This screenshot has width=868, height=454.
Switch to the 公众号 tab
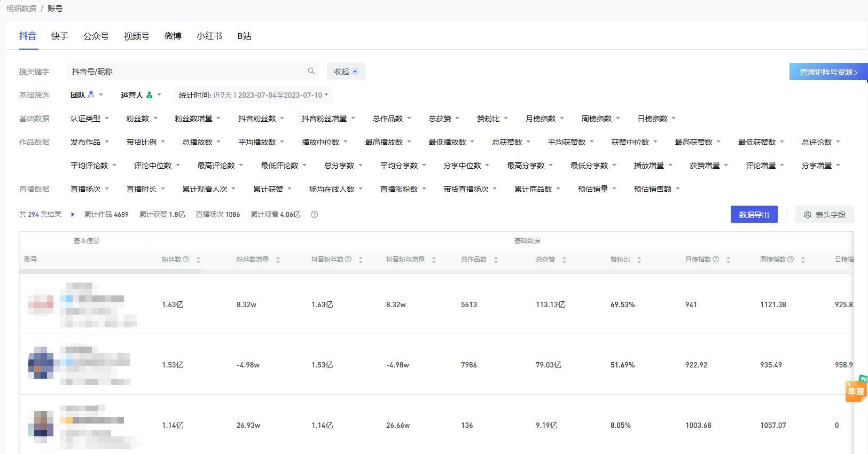[x=96, y=36]
